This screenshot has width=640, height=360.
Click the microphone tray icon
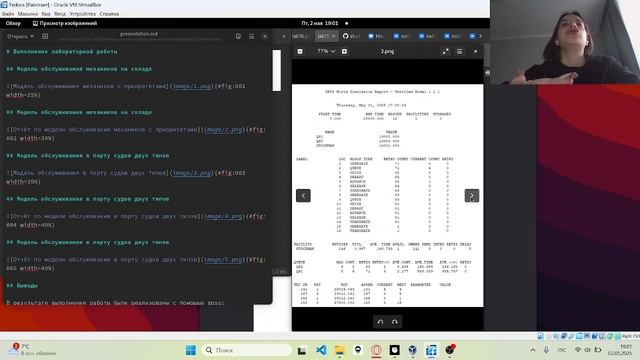click(546, 350)
